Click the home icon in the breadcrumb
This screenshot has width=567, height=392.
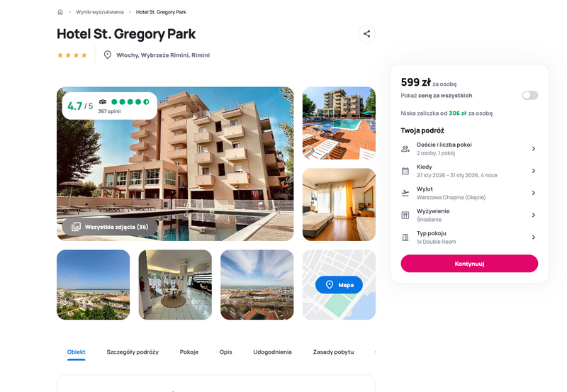pos(60,12)
